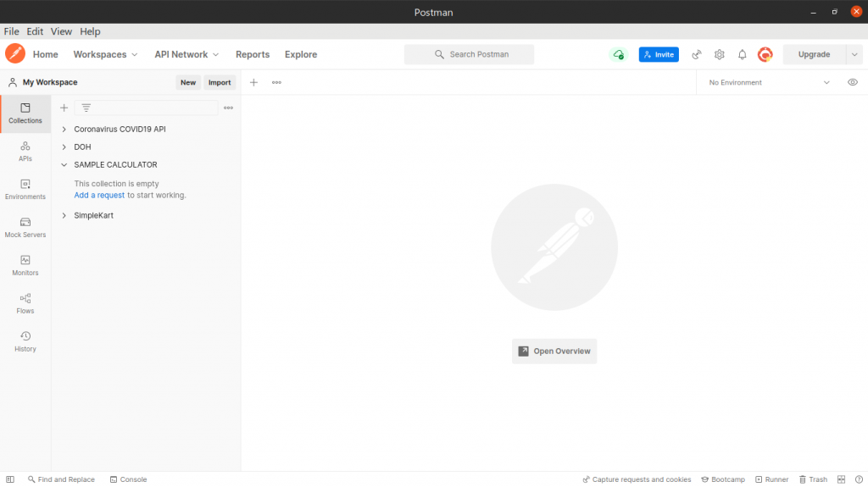Screen dimensions: 868x487
Task: Open the user avatar profile icon
Action: click(x=765, y=54)
